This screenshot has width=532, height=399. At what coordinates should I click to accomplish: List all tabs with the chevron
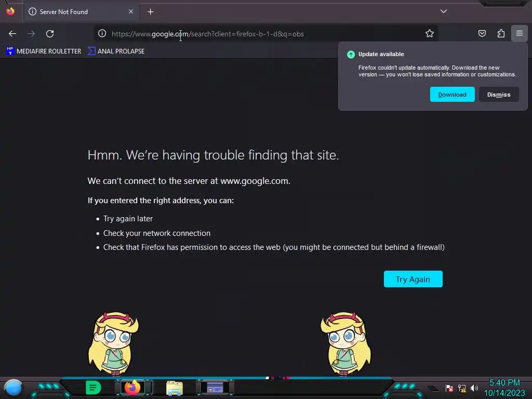(444, 11)
